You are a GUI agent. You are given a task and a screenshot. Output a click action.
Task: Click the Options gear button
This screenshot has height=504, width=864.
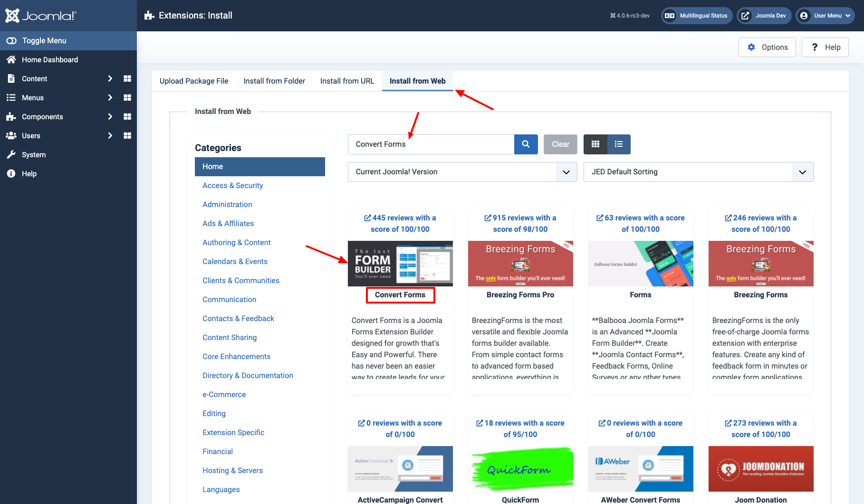click(767, 48)
